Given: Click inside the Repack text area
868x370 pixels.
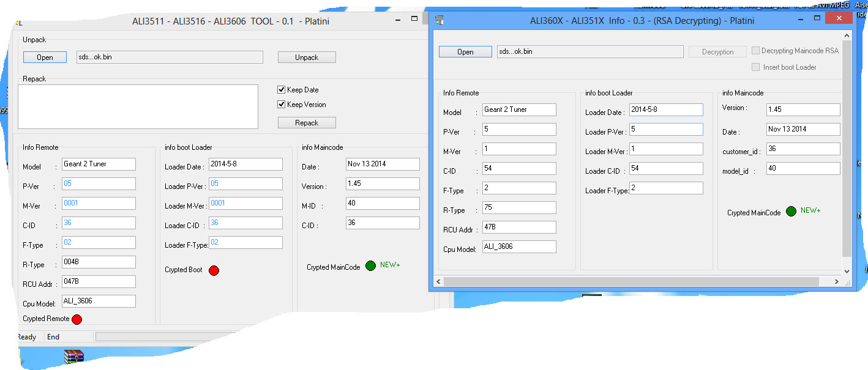Looking at the screenshot, I should [138, 106].
